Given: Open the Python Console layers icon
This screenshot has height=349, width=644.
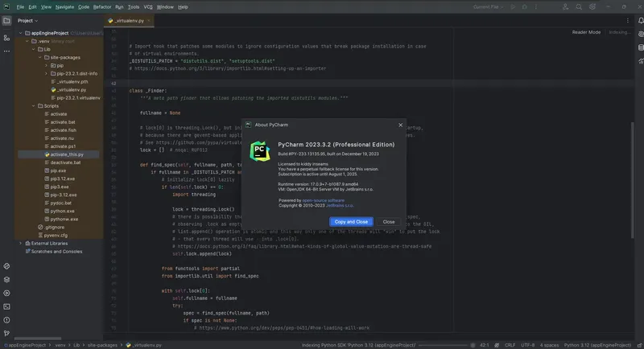Looking at the screenshot, I should (6, 280).
